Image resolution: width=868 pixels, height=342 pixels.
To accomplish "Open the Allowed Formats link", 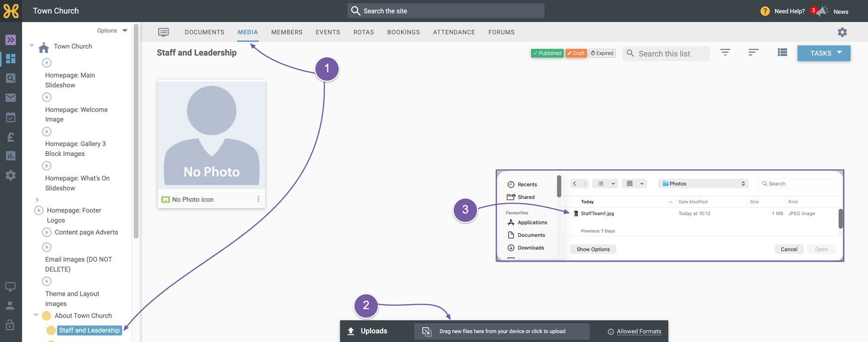I will 639,331.
